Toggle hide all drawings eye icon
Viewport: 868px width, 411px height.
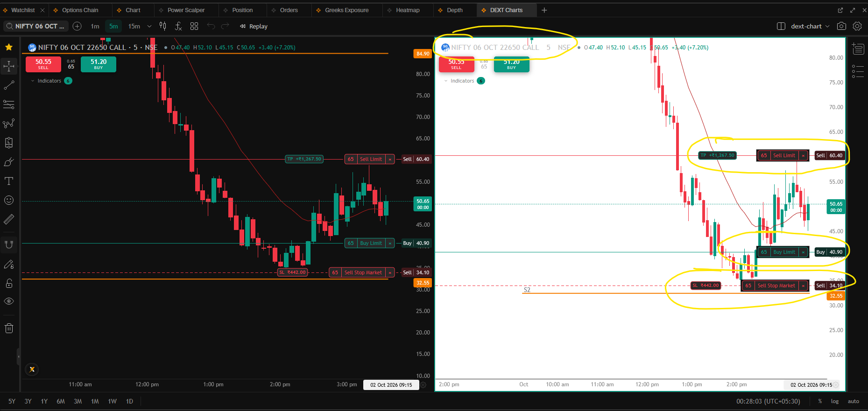(9, 301)
